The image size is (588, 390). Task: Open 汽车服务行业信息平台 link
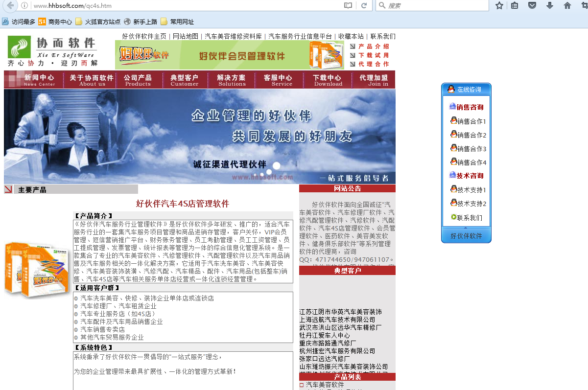click(x=300, y=36)
